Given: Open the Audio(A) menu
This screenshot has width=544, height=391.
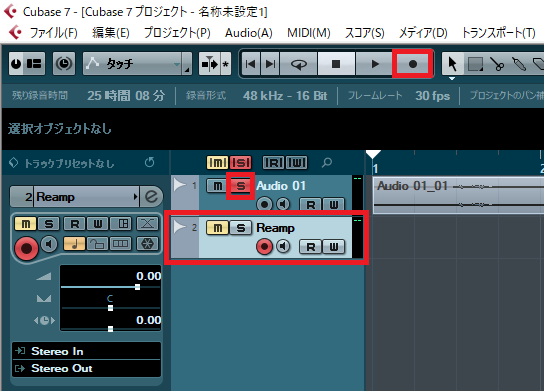Looking at the screenshot, I should (248, 33).
